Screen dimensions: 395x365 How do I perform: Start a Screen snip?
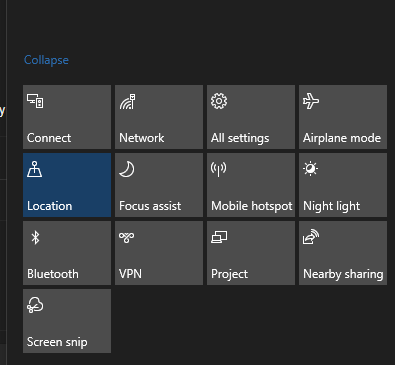(67, 321)
